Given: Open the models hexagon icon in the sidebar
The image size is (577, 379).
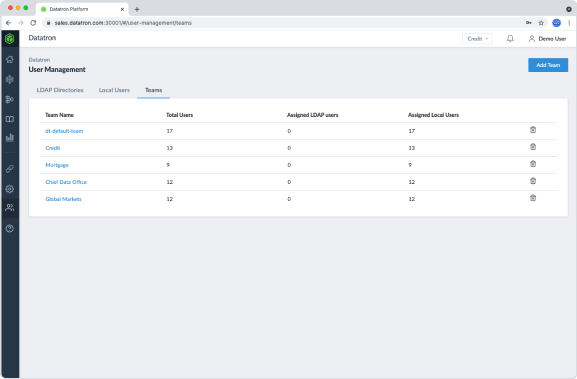Looking at the screenshot, I should [x=10, y=79].
